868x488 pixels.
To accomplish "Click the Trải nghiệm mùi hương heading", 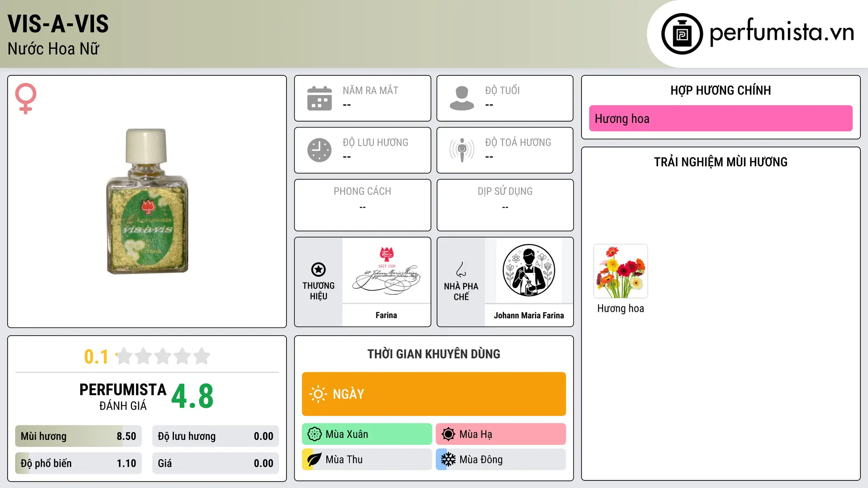I will 721,162.
